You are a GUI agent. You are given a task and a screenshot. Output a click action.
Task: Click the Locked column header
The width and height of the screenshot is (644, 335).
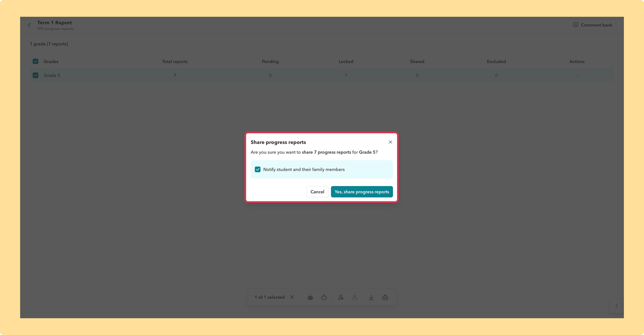[346, 62]
